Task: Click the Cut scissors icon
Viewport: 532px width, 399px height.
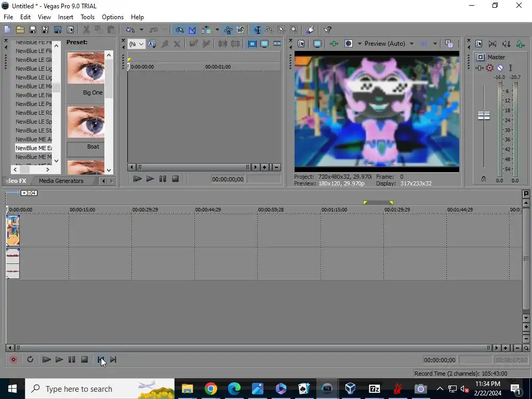Action: pos(86,30)
